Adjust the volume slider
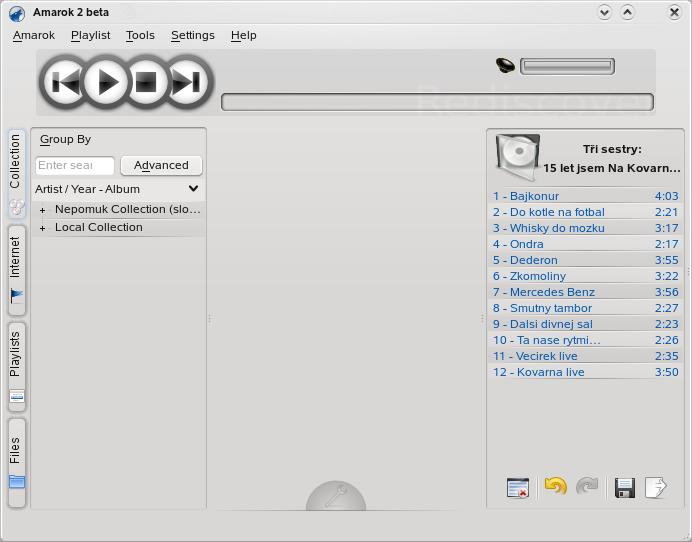692x542 pixels. coord(567,66)
